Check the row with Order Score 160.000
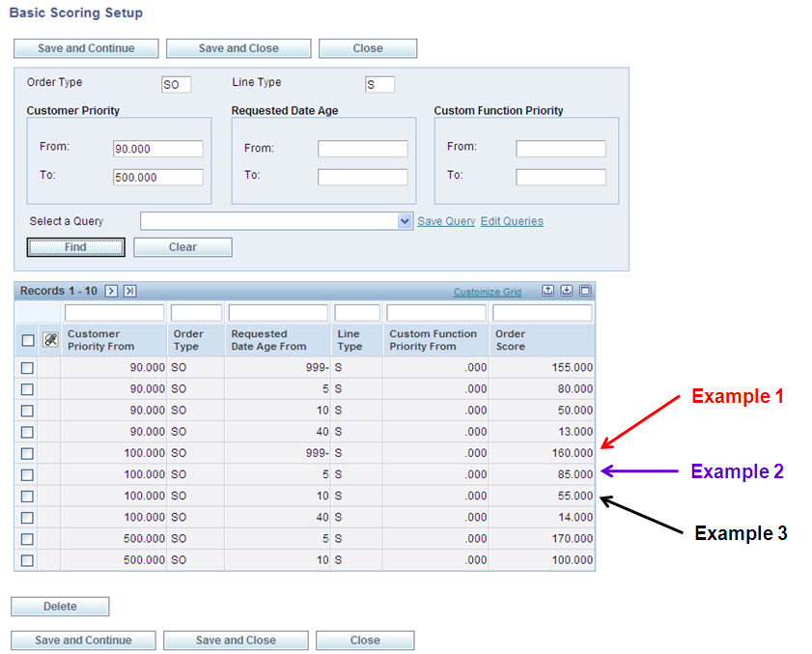 (x=27, y=453)
